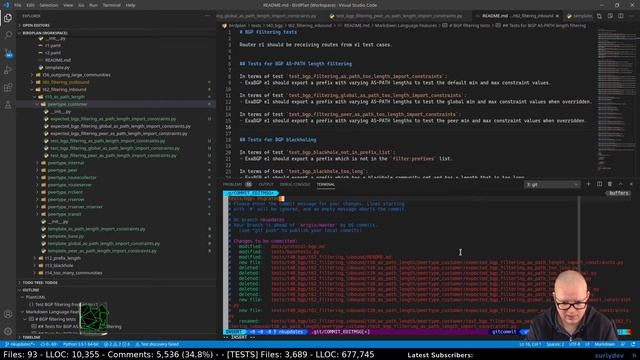Click the git branch indicator in status bar

(x=20, y=344)
